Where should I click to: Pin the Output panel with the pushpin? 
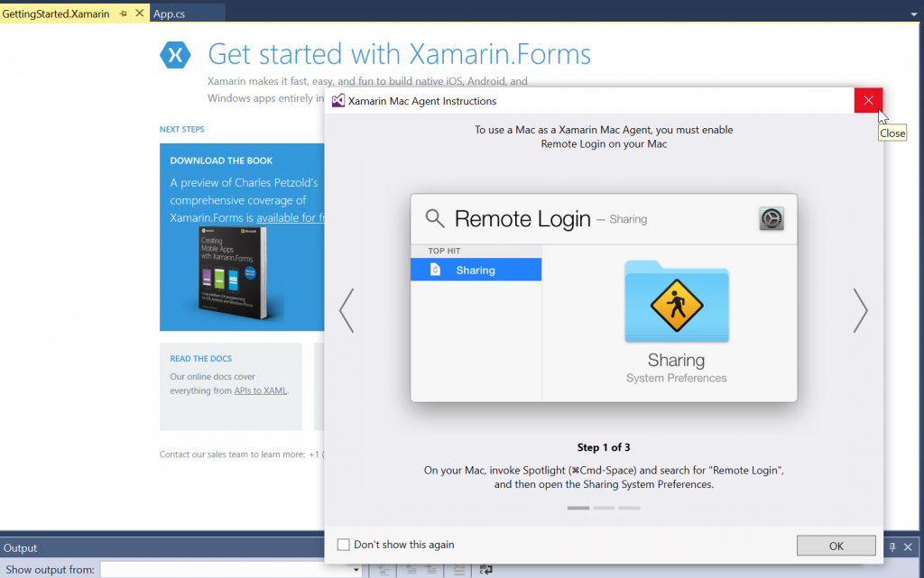pyautogui.click(x=892, y=547)
